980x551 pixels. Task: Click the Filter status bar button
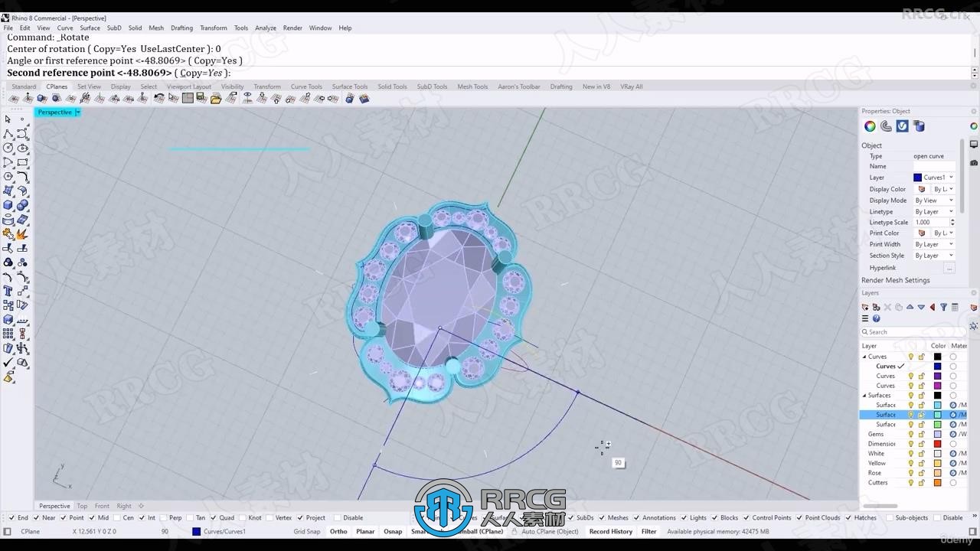[648, 531]
